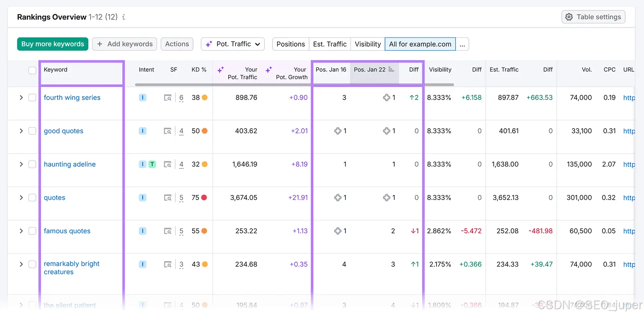Expand the fourth wing series row

coord(21,97)
